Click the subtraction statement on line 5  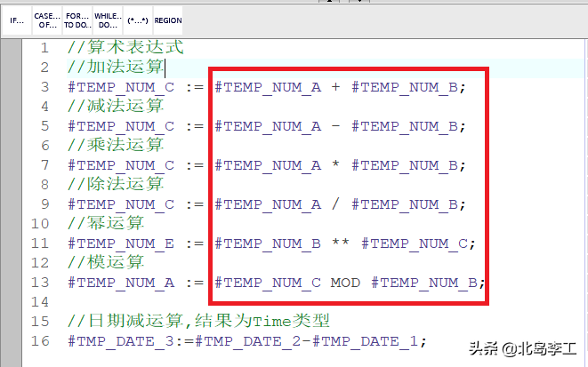coord(267,126)
